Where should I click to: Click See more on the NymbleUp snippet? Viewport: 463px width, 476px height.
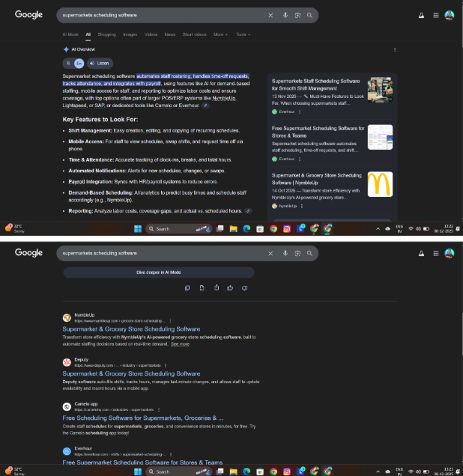180,344
